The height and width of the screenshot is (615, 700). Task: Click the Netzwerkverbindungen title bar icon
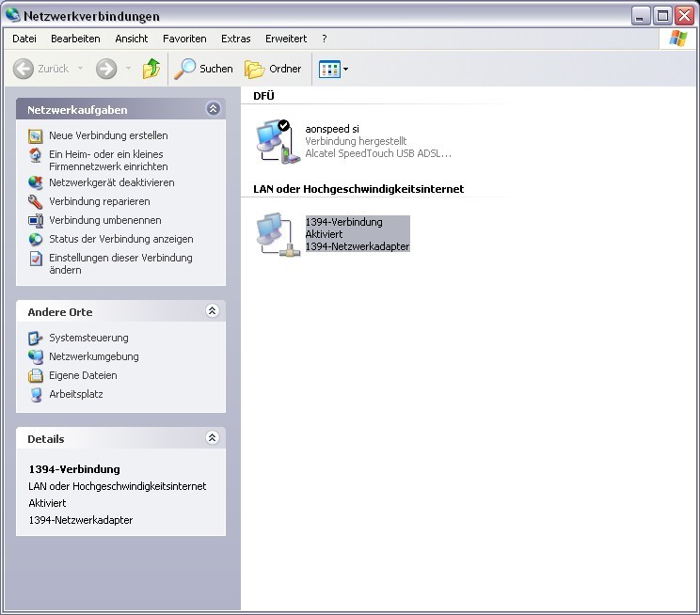13,15
